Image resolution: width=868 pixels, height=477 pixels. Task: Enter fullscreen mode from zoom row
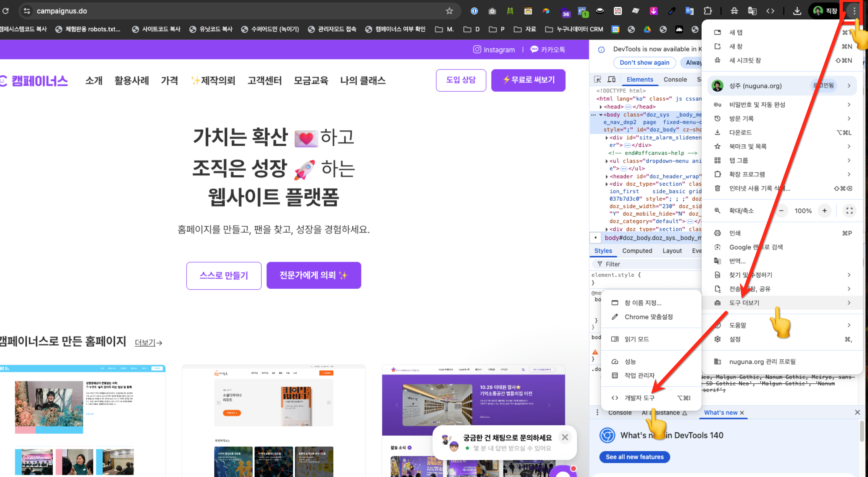849,211
